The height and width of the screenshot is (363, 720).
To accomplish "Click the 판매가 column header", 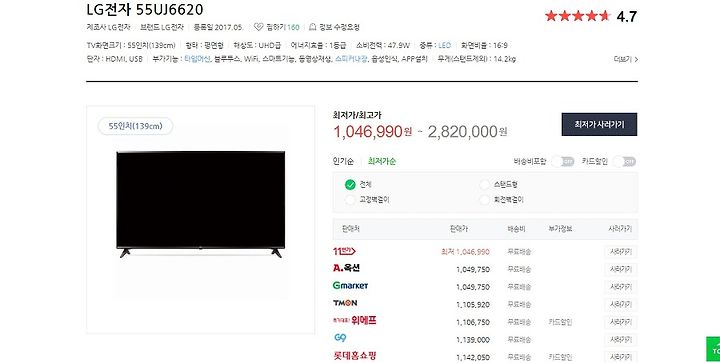I will pyautogui.click(x=459, y=229).
